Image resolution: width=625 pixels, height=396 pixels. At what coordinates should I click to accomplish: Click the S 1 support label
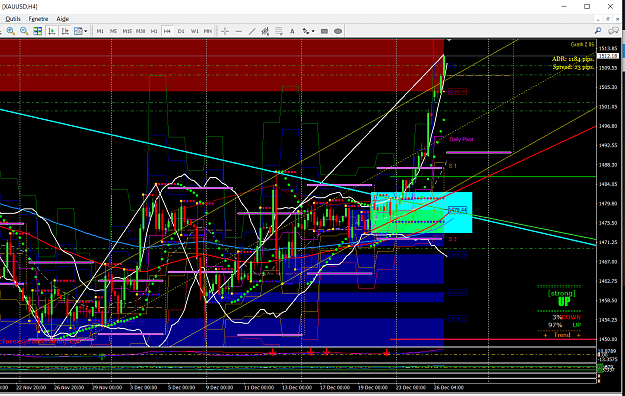coord(452,165)
